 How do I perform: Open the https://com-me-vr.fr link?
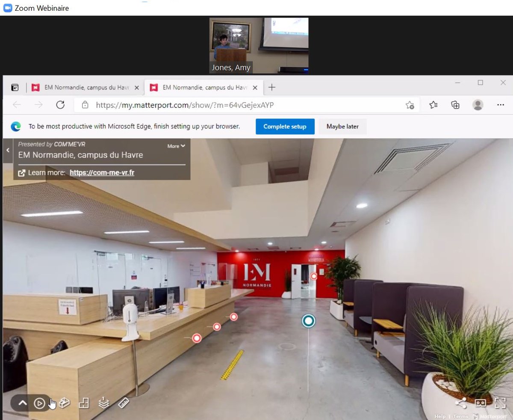pyautogui.click(x=102, y=173)
